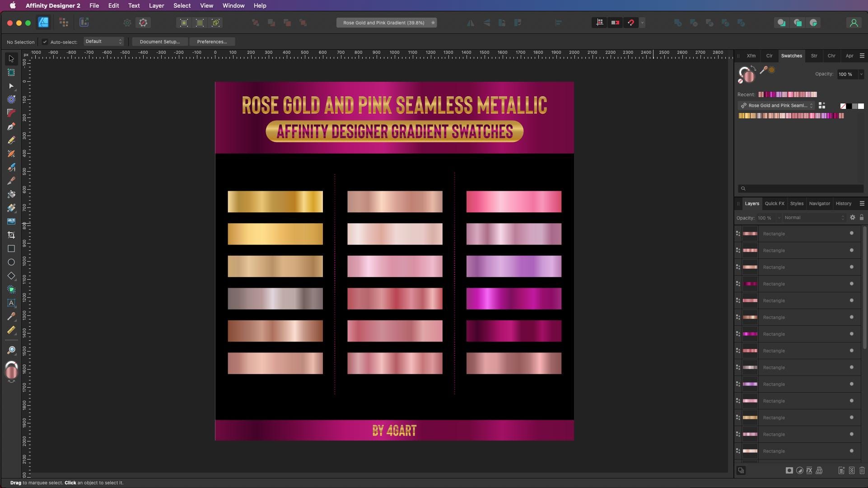Select the Zoom tool

[11, 350]
